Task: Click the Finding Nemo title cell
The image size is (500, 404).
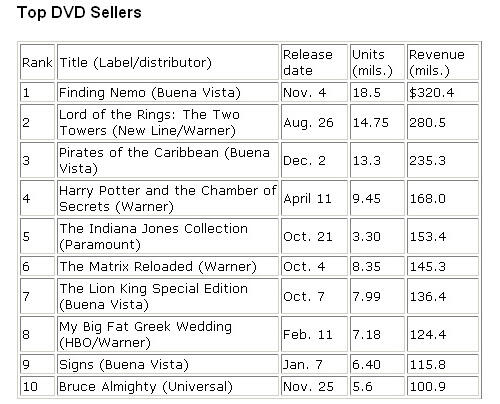Action: [x=168, y=92]
